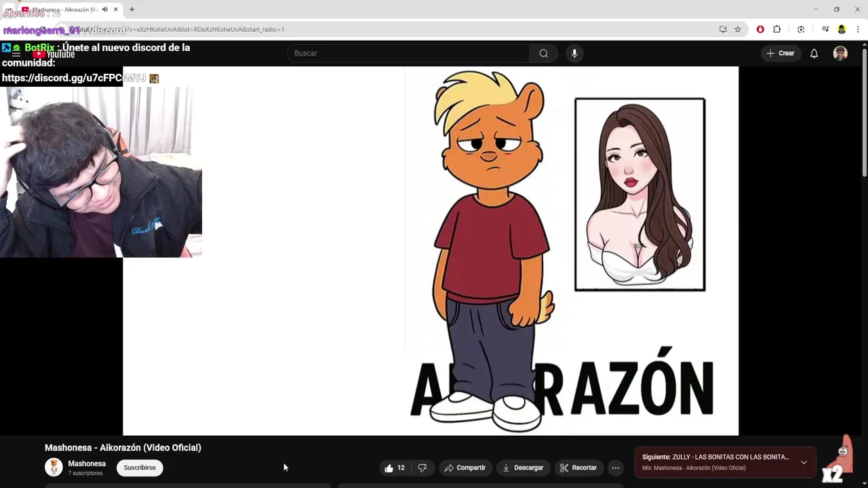The image size is (868, 488).
Task: Restore down the browser window
Action: point(837,9)
